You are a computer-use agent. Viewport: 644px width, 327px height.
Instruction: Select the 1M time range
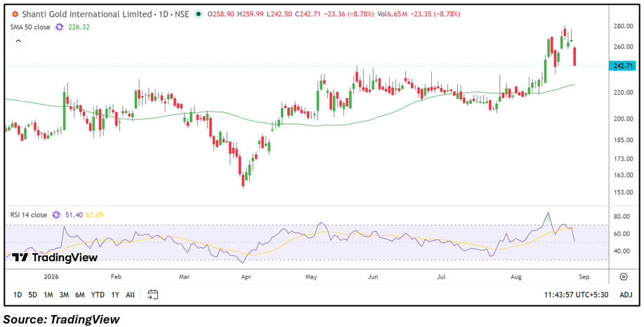[48, 295]
